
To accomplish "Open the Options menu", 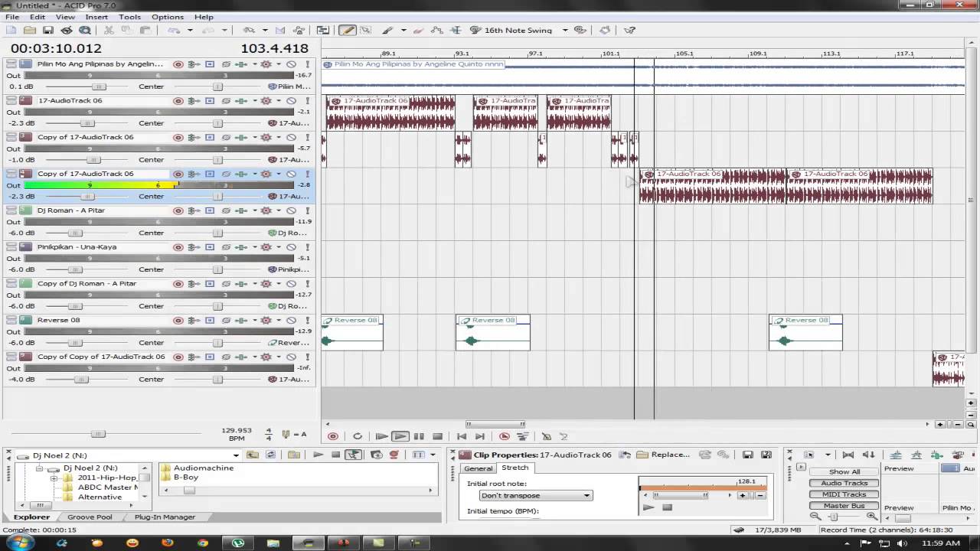I will click(167, 17).
